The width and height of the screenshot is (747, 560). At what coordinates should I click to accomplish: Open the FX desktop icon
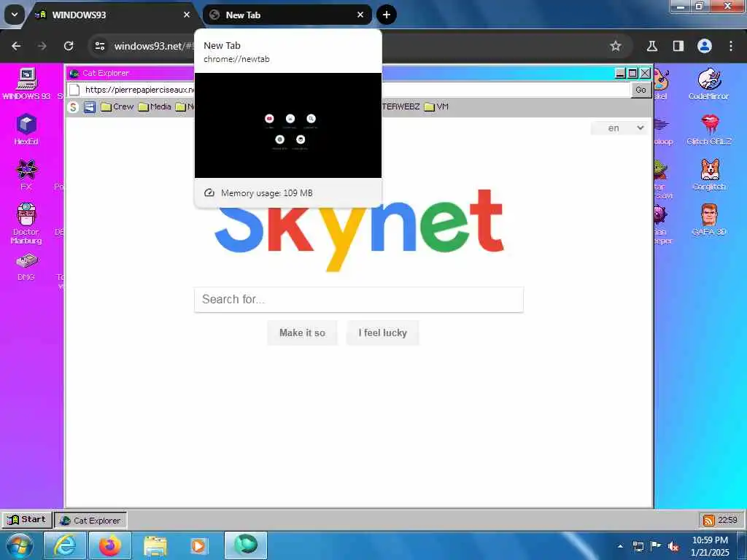(26, 174)
